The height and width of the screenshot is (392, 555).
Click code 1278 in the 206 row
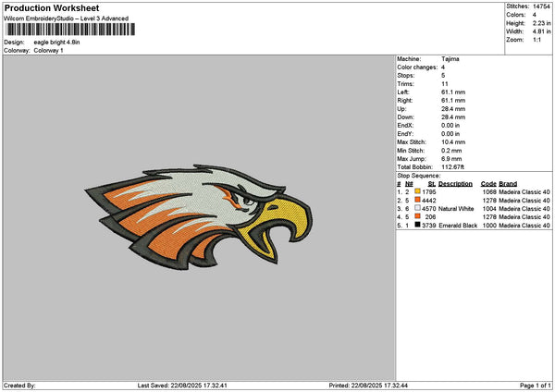(x=489, y=217)
